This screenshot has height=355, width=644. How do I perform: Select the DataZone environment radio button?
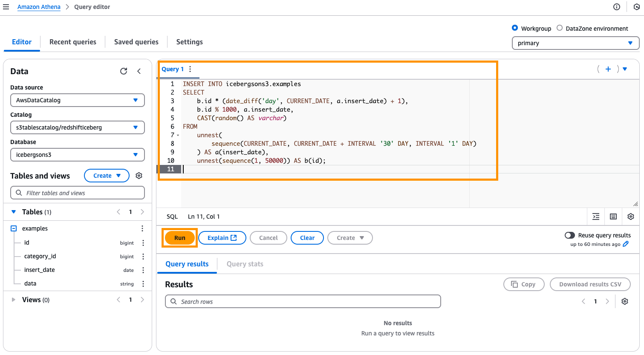(x=560, y=28)
